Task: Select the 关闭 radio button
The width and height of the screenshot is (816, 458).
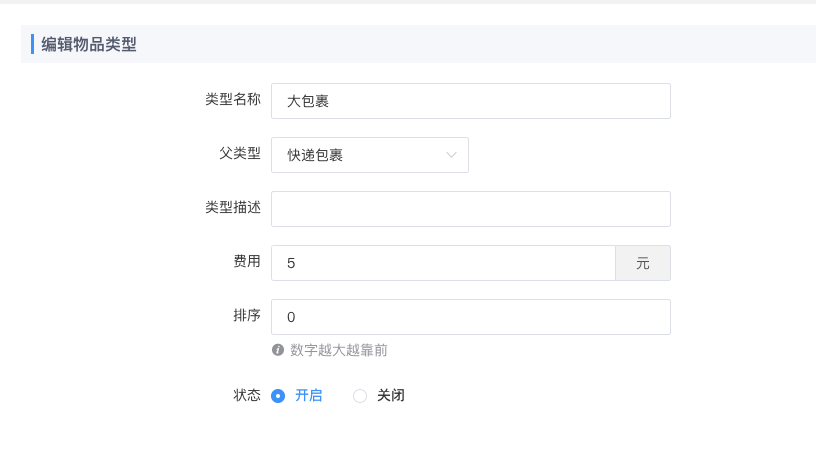Action: point(360,396)
